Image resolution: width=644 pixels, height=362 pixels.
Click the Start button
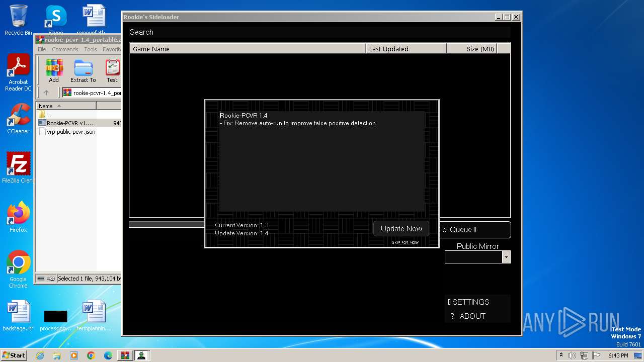coord(14,355)
